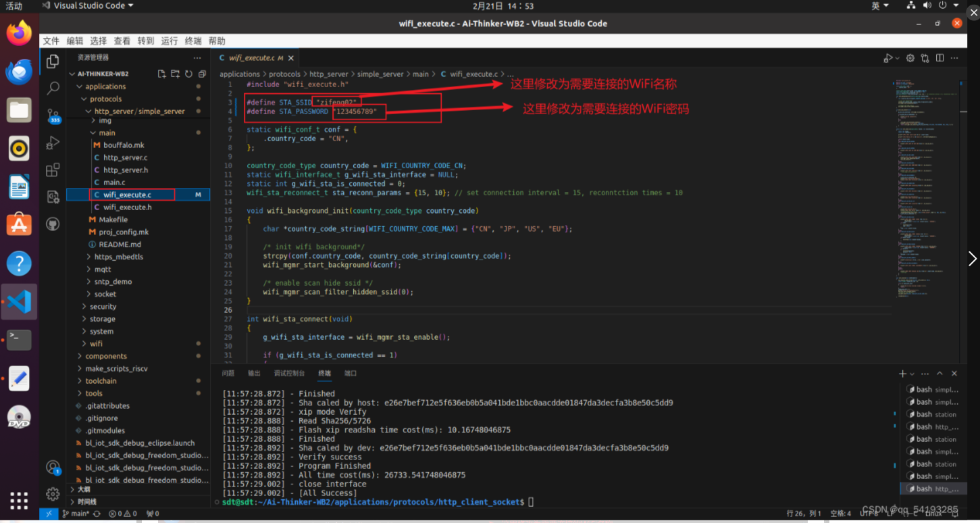Open the Run and Debug view
This screenshot has width=980, height=523.
[53, 143]
